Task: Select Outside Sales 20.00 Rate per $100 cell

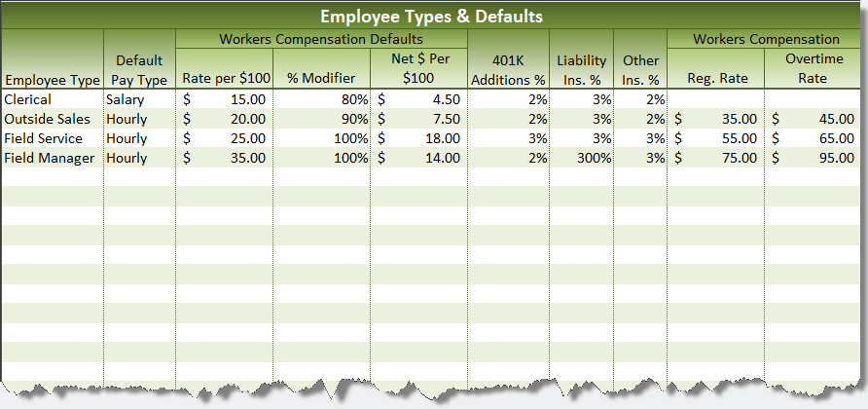Action: pos(224,119)
